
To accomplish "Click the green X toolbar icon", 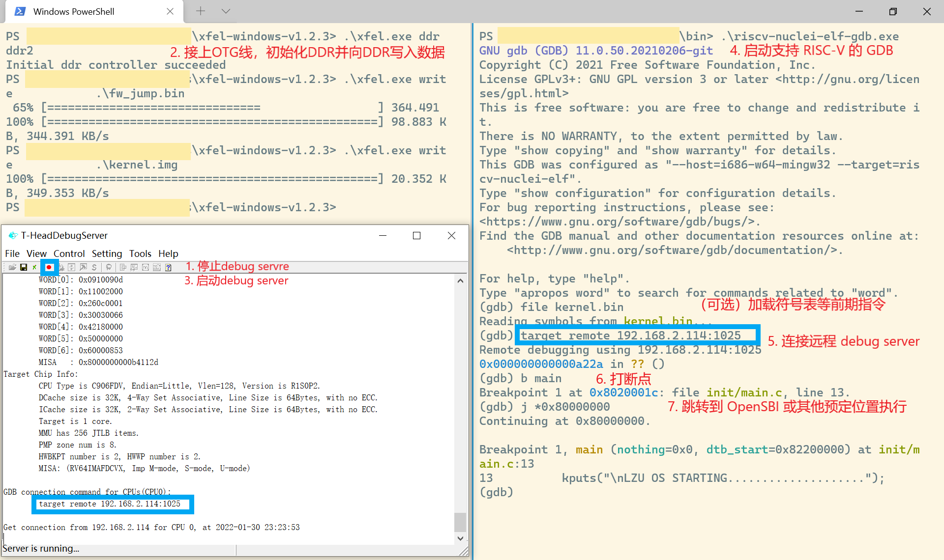I will (34, 267).
